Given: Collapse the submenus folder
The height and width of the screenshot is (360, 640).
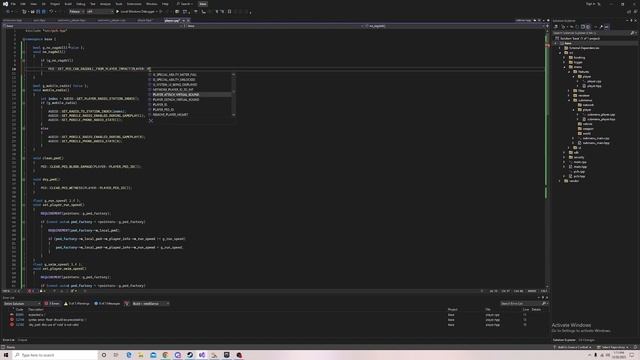Looking at the screenshot, I should pyautogui.click(x=569, y=100).
